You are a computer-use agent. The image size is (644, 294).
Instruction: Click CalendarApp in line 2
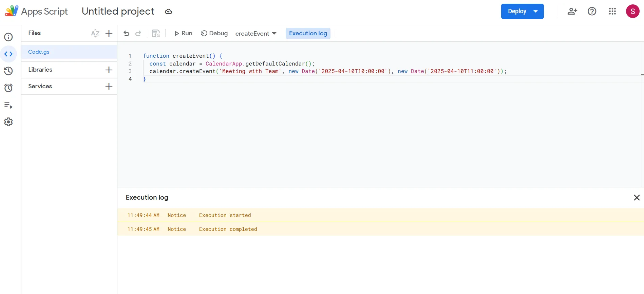224,64
